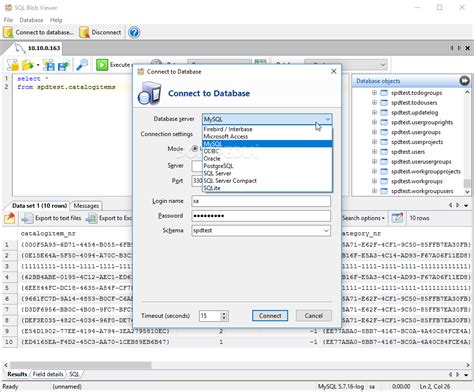Open the combo box at top right of editor toolbar

coord(346,65)
